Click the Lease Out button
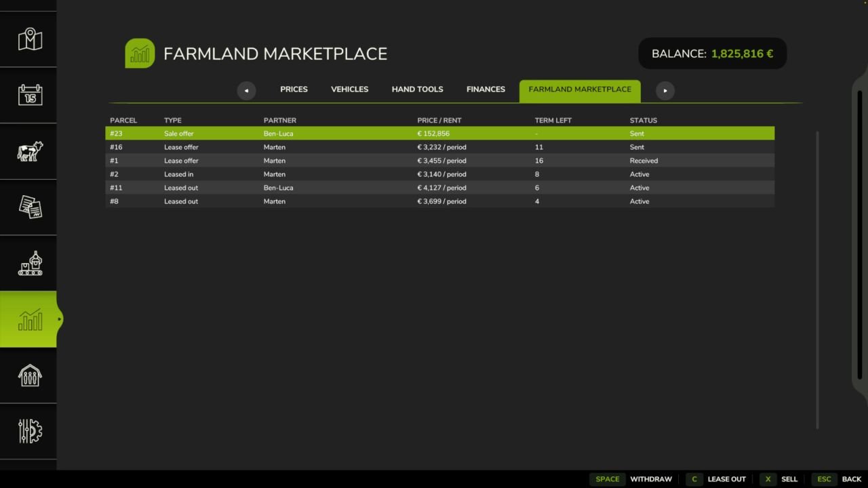The image size is (868, 488). pos(715,479)
